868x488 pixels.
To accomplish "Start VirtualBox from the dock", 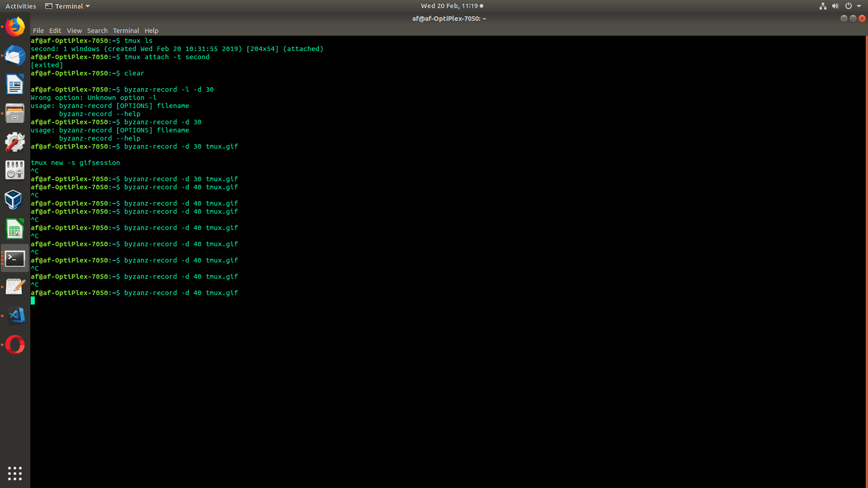I will (x=15, y=200).
